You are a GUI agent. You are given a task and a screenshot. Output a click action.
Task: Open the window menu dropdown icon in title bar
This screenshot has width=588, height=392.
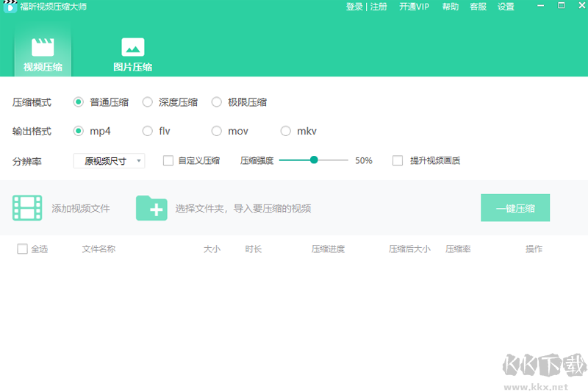pyautogui.click(x=540, y=7)
